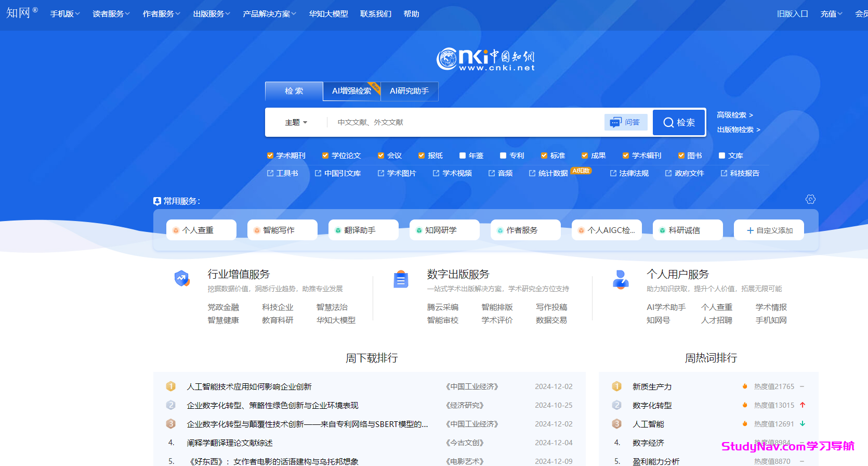Open the 主题 search field dropdown
868x466 pixels.
click(x=296, y=122)
